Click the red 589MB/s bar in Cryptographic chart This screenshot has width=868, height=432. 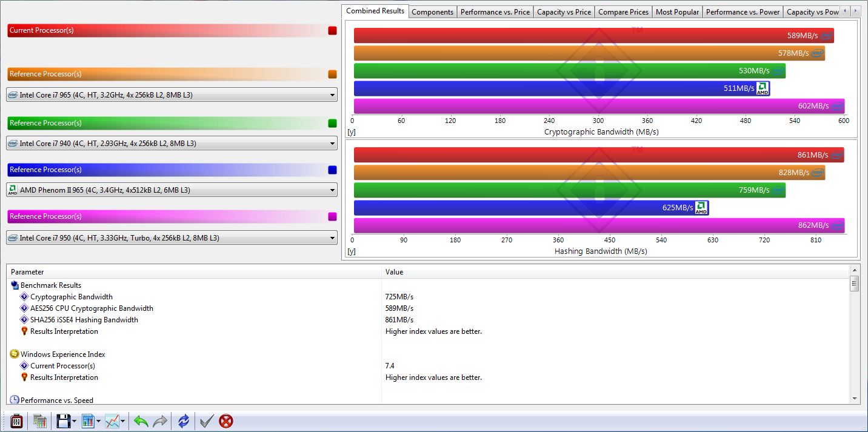594,36
